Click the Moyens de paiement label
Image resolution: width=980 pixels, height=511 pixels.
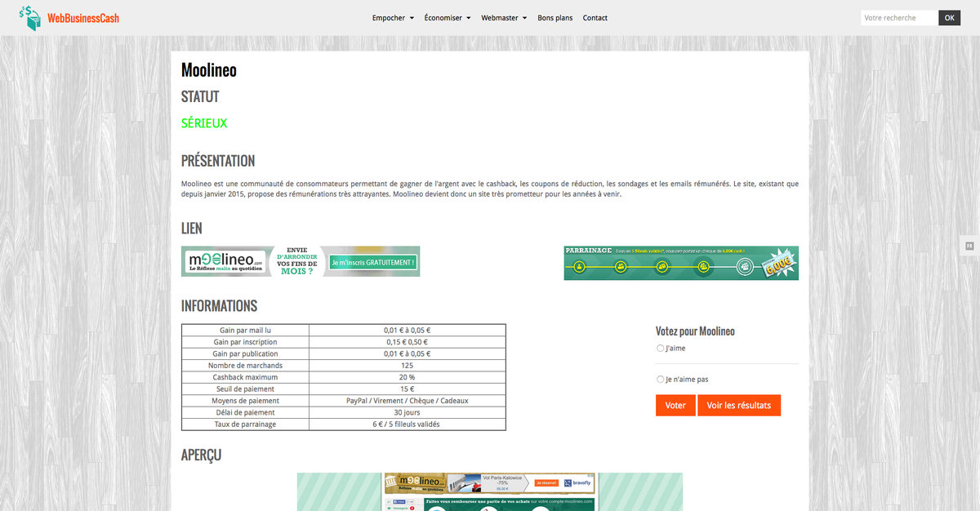(x=245, y=401)
